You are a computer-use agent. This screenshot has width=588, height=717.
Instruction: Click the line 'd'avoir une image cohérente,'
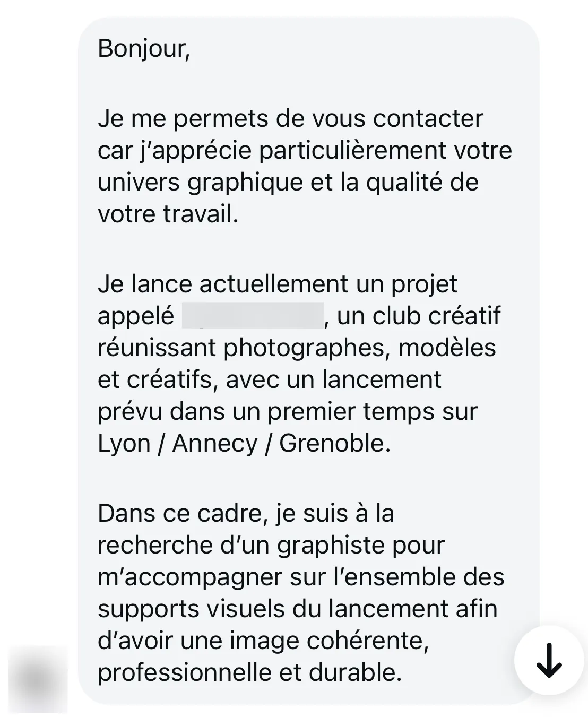point(263,641)
